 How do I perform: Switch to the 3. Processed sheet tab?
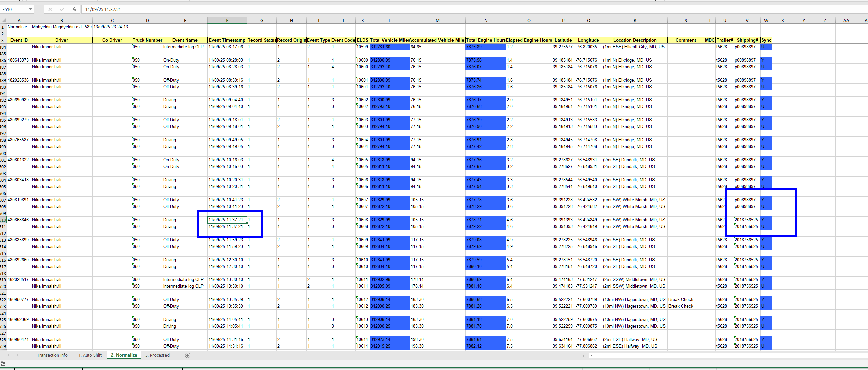coord(158,355)
